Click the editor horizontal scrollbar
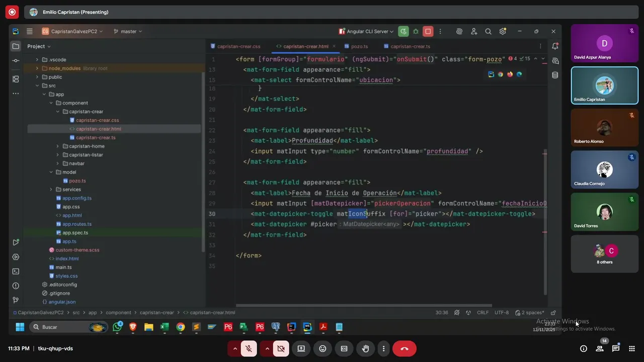This screenshot has width=644, height=362. (x=364, y=305)
